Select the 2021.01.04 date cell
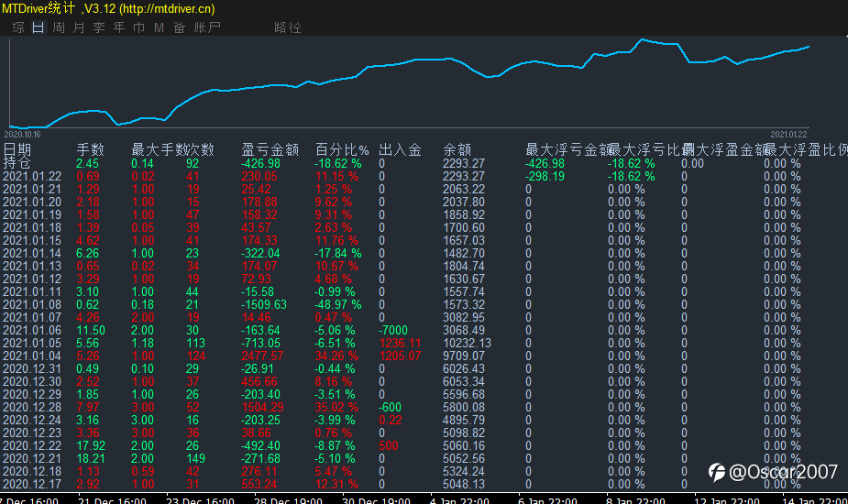 (x=32, y=356)
